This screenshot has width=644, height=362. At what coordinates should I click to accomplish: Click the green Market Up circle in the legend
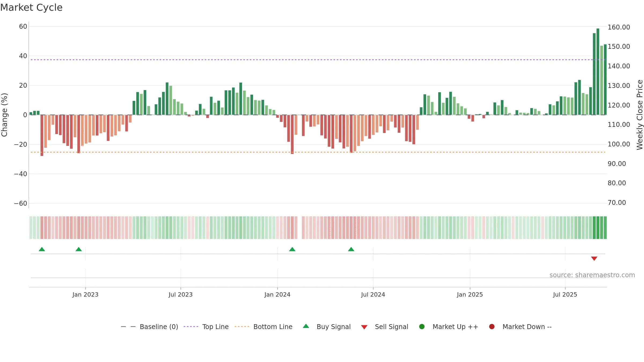pos(422,327)
